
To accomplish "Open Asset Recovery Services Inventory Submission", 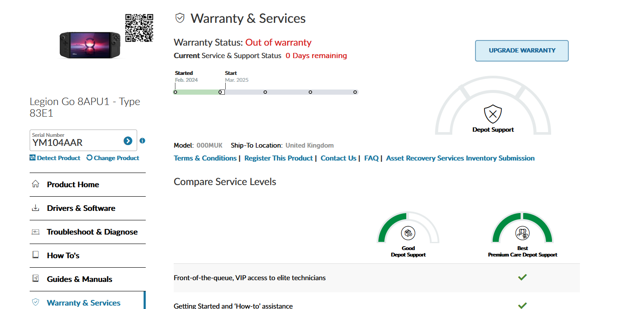I will point(460,158).
